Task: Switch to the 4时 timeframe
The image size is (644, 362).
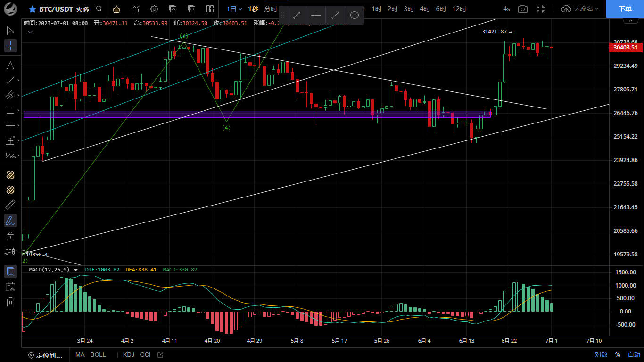Action: coord(425,9)
